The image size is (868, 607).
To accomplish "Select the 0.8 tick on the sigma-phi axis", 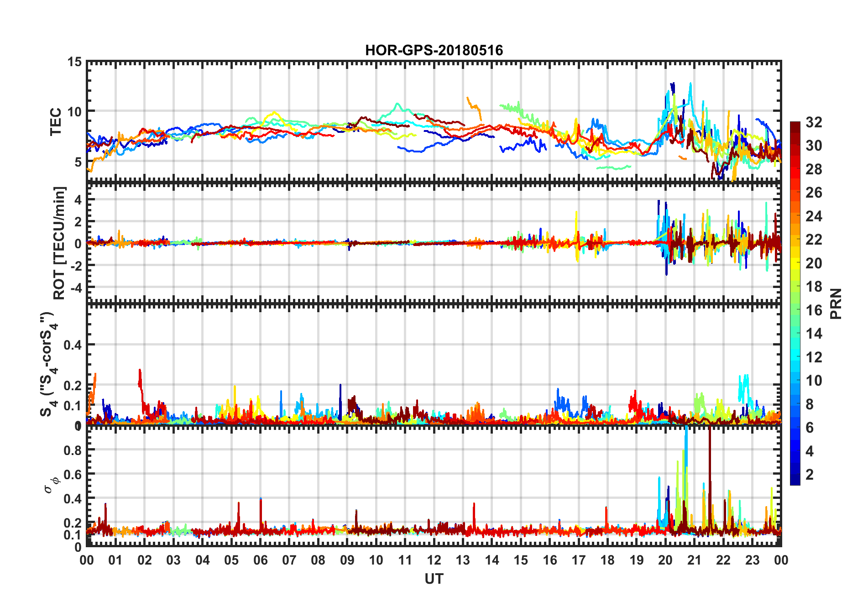I will point(73,450).
